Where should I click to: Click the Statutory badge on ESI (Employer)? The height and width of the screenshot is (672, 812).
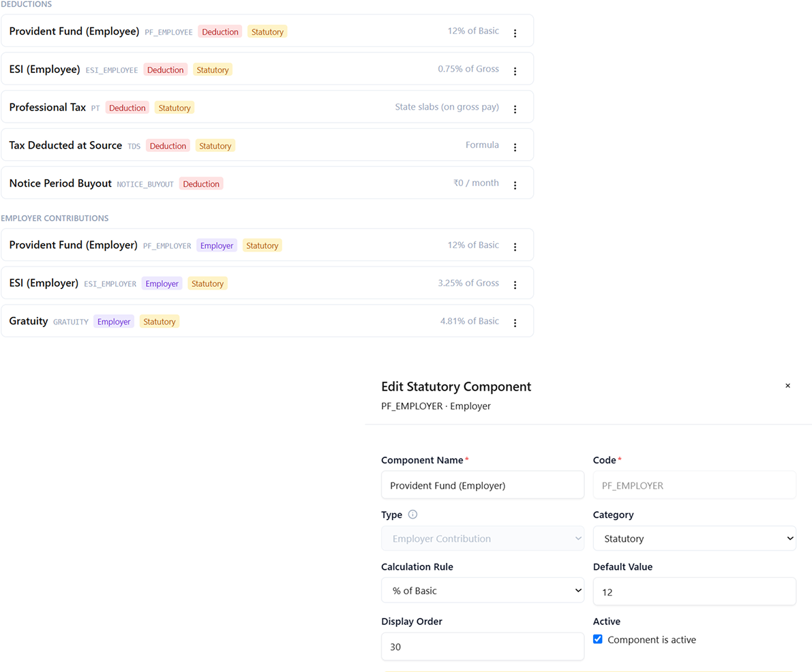click(208, 284)
